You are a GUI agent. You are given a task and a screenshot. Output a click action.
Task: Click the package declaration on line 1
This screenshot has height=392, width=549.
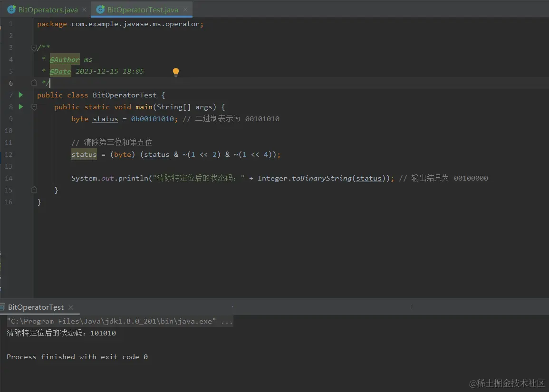point(120,24)
